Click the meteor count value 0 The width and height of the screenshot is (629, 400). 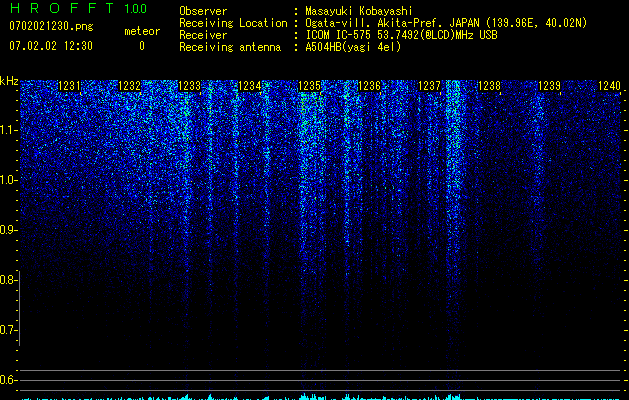[142, 46]
